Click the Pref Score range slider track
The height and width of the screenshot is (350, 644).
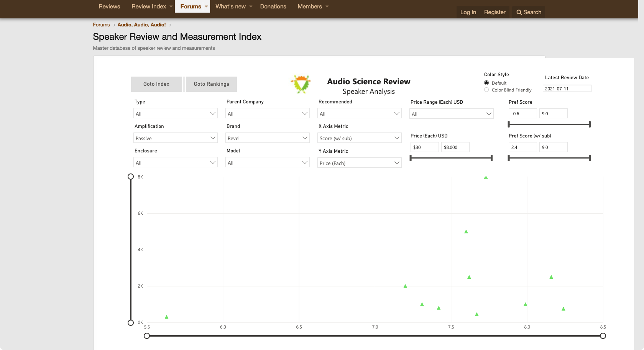coord(549,124)
